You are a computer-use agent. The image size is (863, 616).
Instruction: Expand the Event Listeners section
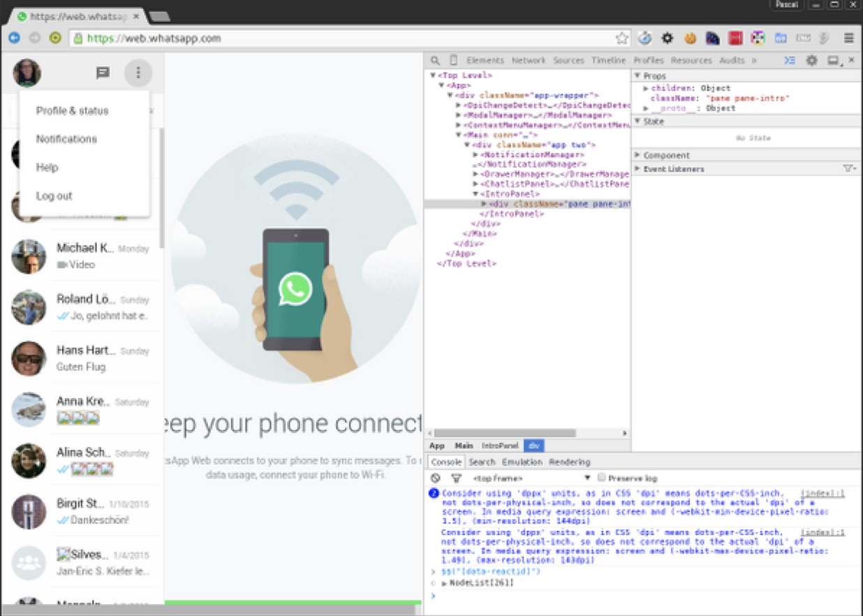(638, 169)
